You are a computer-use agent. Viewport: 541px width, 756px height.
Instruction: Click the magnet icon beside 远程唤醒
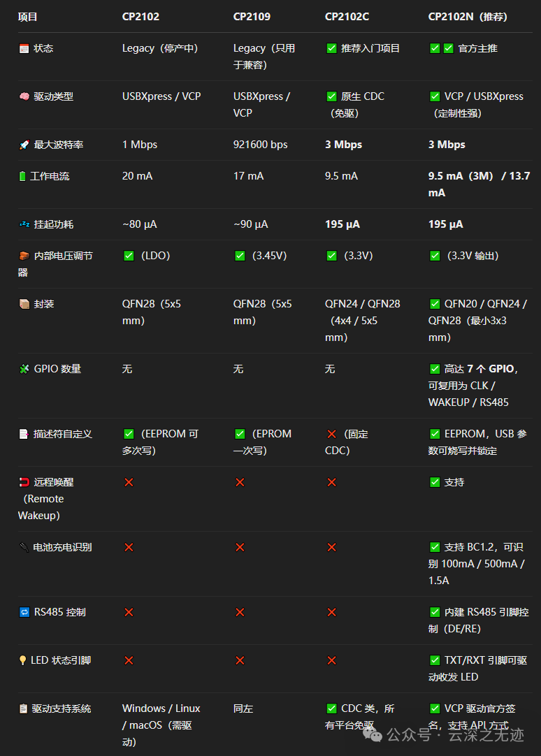pos(24,482)
